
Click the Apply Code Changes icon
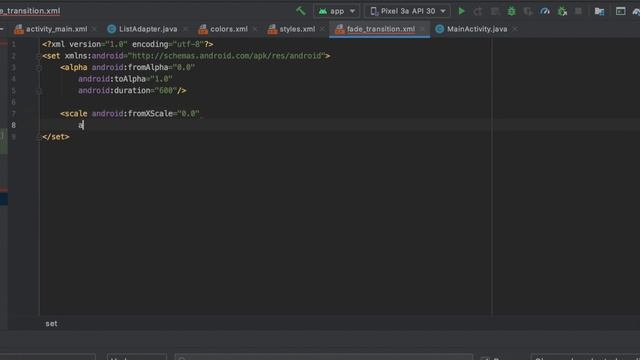click(x=495, y=11)
